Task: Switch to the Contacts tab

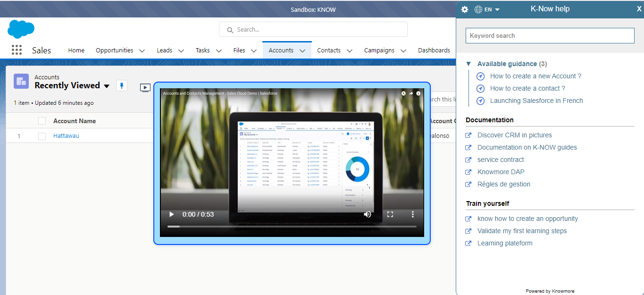Action: point(329,50)
